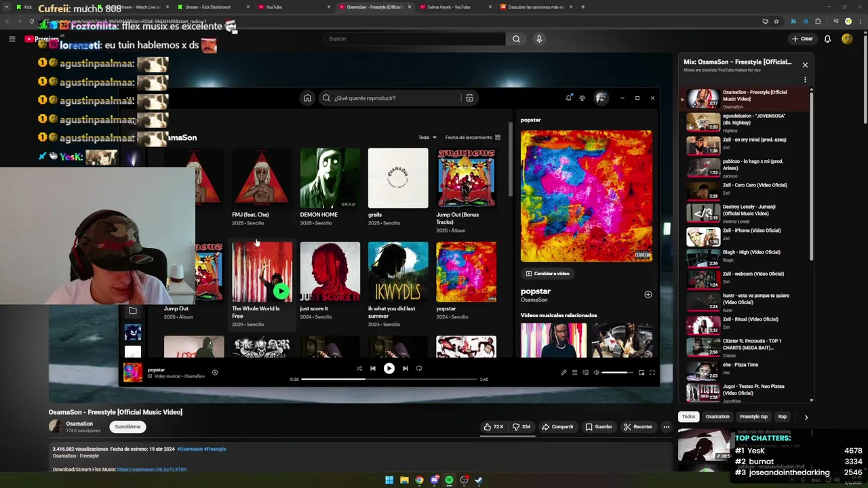Play the paused Spotify track
Screen dimensions: 868x488
pos(389,368)
